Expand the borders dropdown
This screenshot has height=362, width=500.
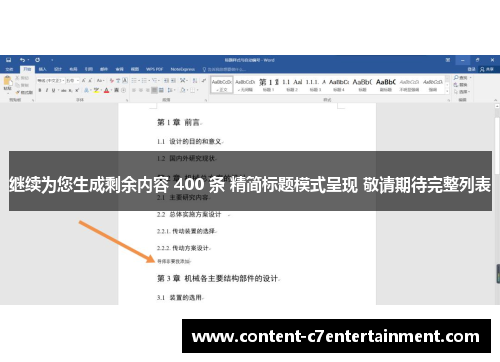pos(197,90)
